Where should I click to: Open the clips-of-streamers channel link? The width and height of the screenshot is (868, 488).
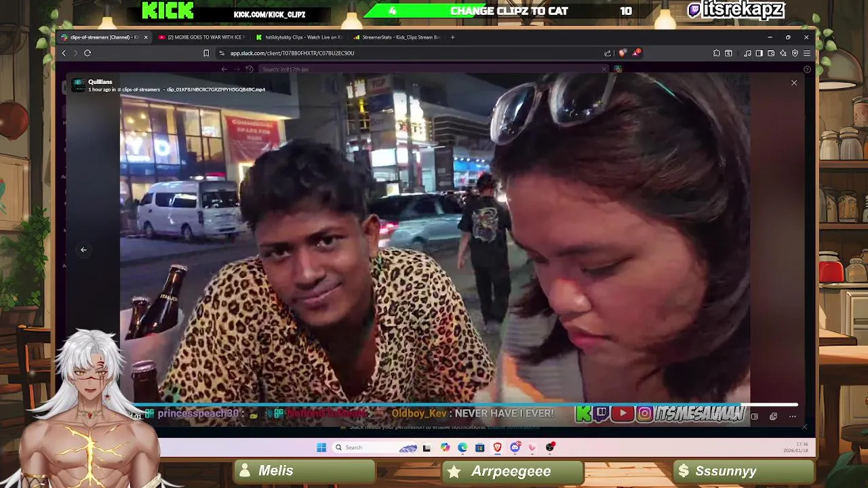click(140, 89)
